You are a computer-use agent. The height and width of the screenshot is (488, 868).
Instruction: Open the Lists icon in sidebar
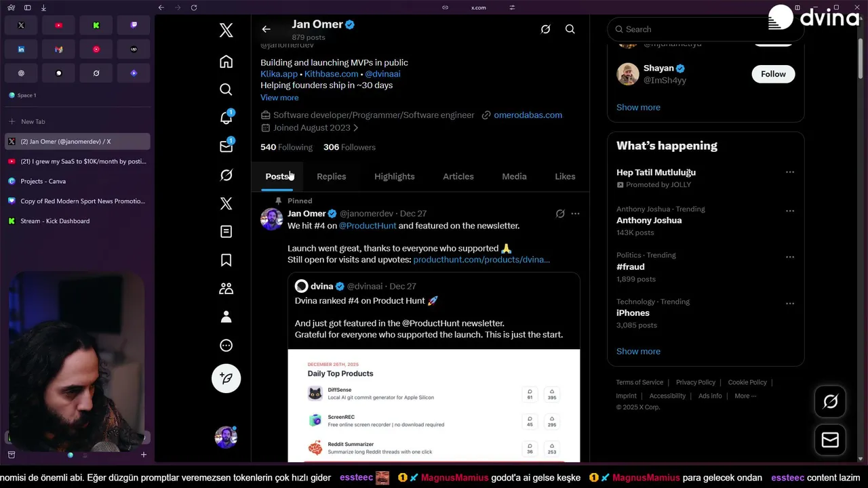tap(226, 232)
